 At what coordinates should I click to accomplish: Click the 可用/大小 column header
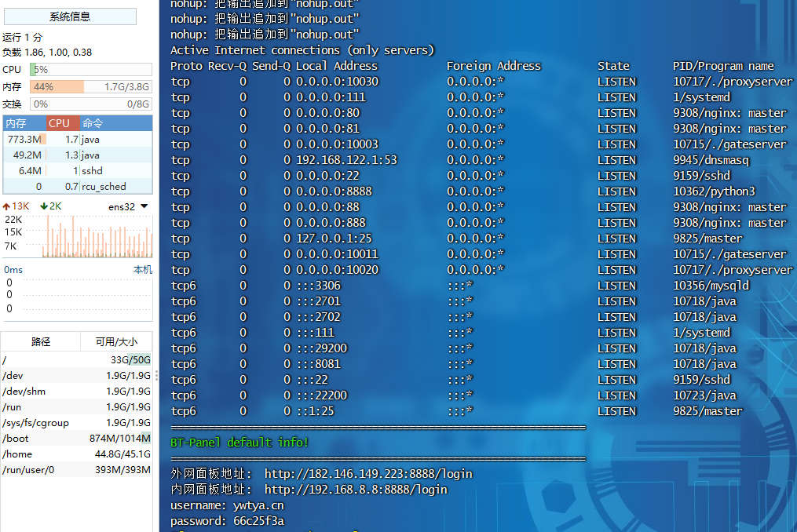pyautogui.click(x=116, y=341)
